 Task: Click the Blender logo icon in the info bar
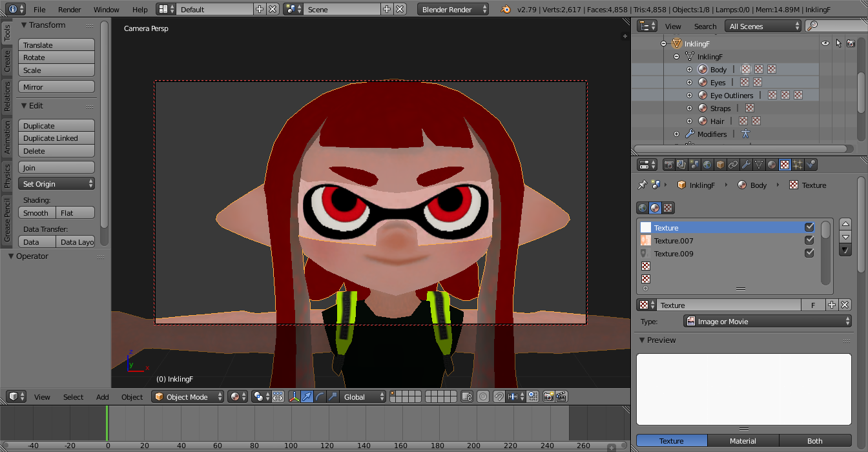(x=506, y=9)
